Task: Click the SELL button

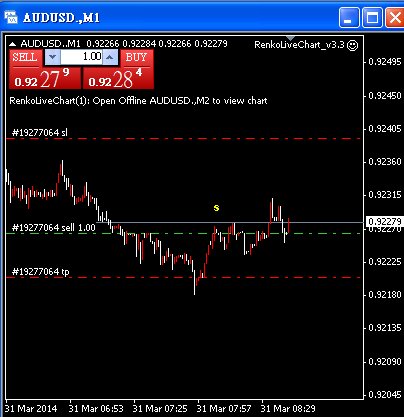Action: [x=26, y=57]
